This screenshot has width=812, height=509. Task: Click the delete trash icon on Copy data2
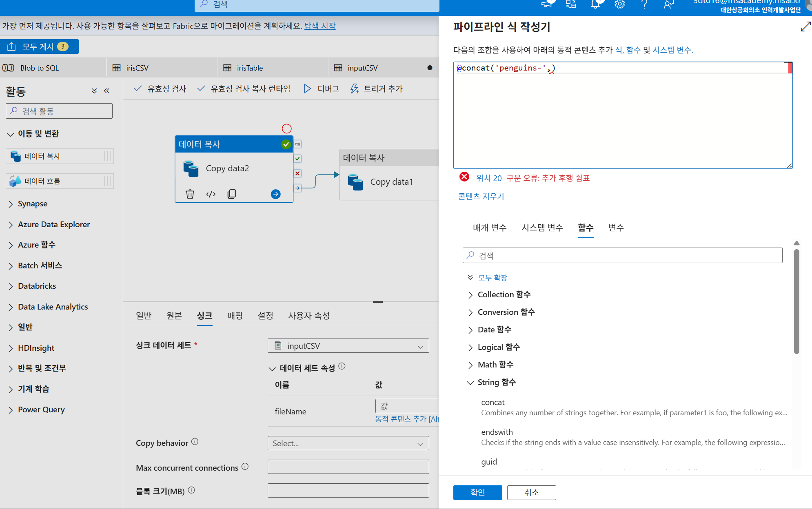190,194
